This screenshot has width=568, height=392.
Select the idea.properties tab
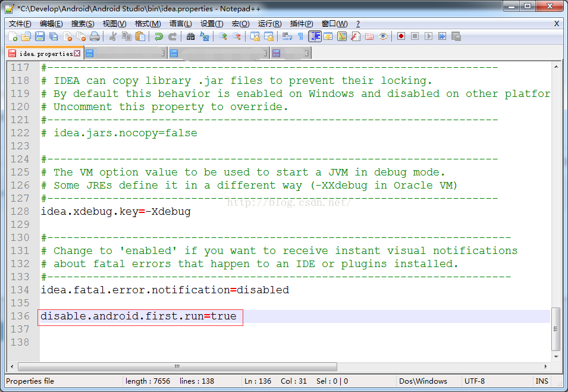[x=46, y=54]
